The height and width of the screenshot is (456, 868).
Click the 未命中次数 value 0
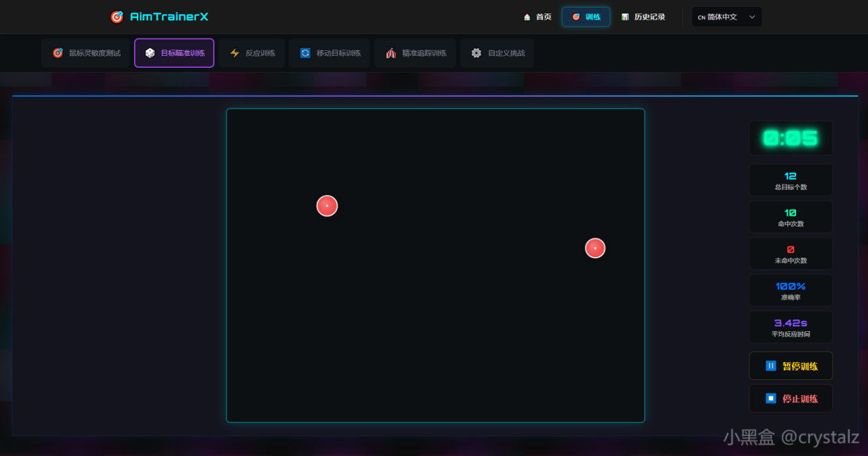tap(791, 250)
